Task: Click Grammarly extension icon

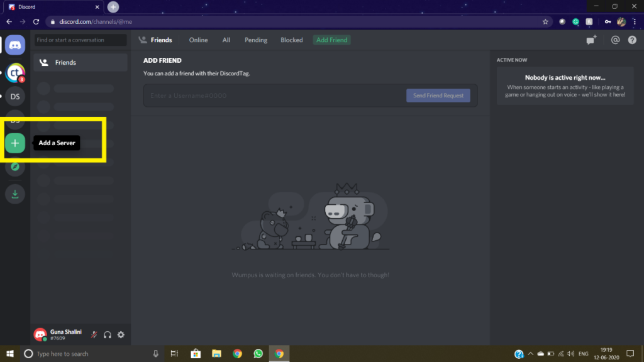Action: point(576,22)
